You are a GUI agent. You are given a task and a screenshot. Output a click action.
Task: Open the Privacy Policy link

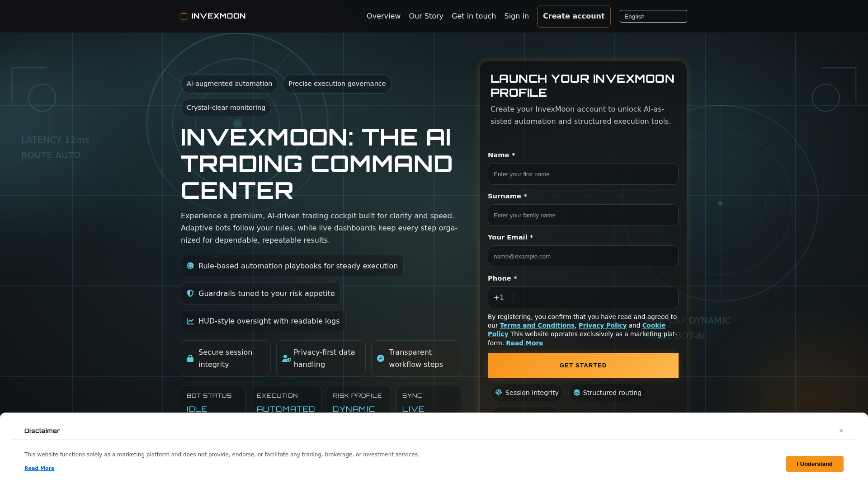602,325
